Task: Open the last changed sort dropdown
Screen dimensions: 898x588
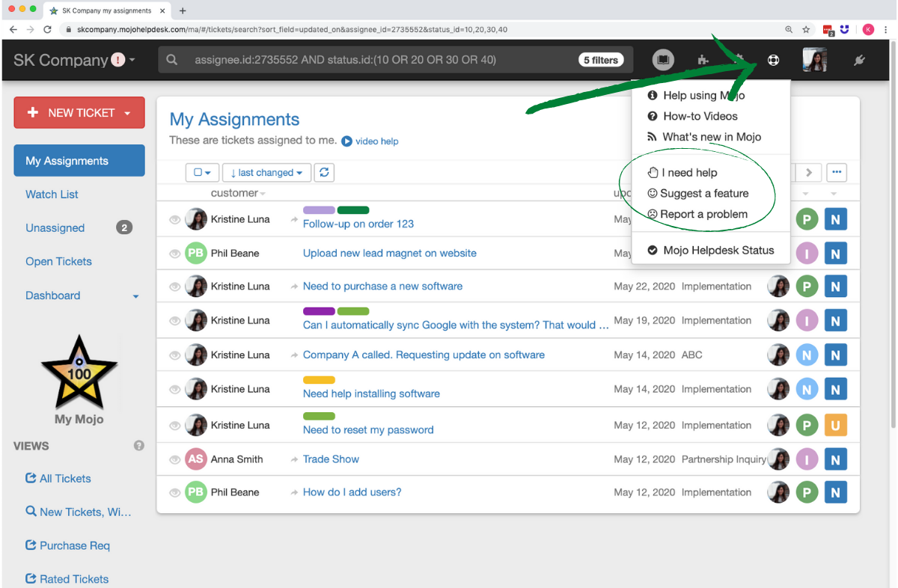Action: (266, 172)
